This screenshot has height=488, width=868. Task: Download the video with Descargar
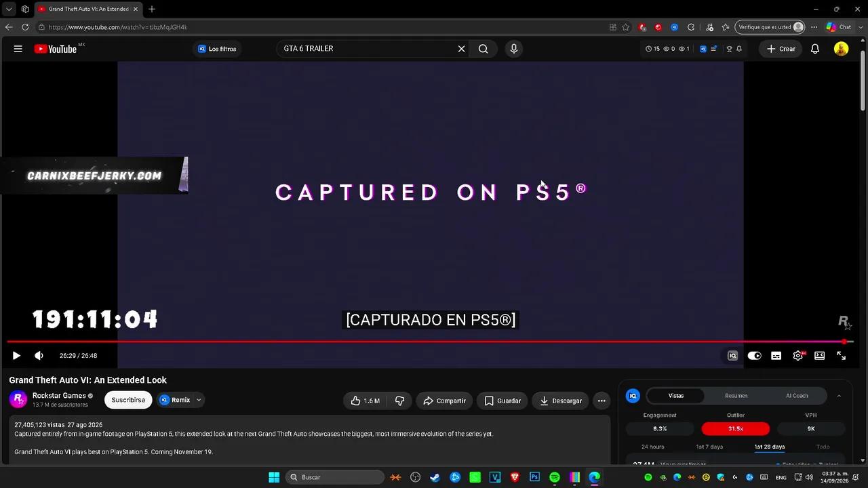pyautogui.click(x=560, y=401)
